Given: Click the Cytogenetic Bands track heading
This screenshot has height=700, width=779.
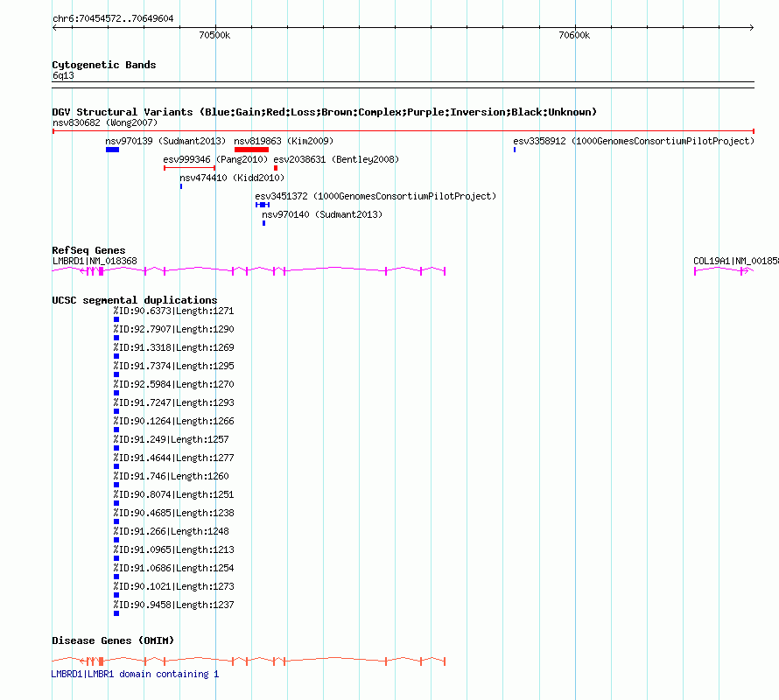Looking at the screenshot, I should tap(104, 65).
